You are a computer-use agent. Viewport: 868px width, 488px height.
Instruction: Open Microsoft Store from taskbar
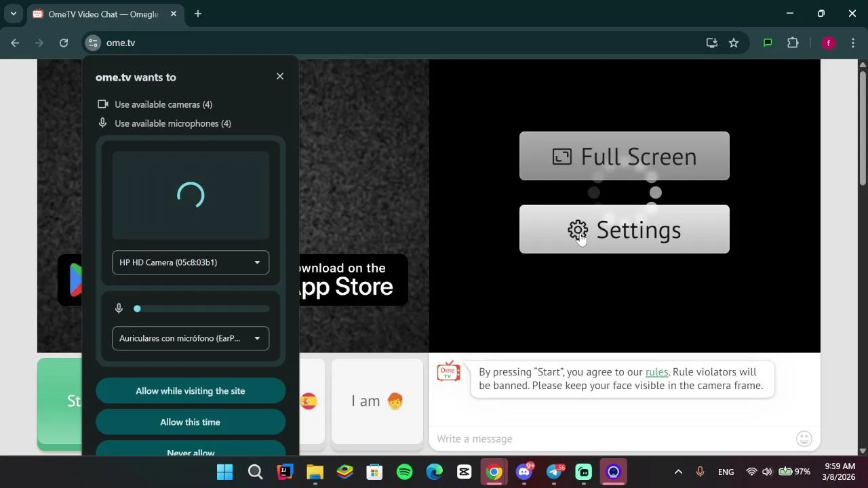pyautogui.click(x=374, y=472)
